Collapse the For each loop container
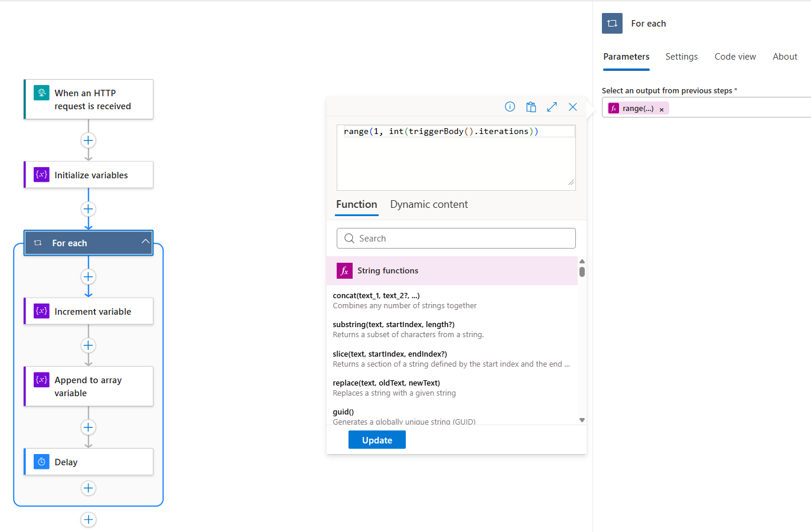 pyautogui.click(x=145, y=241)
